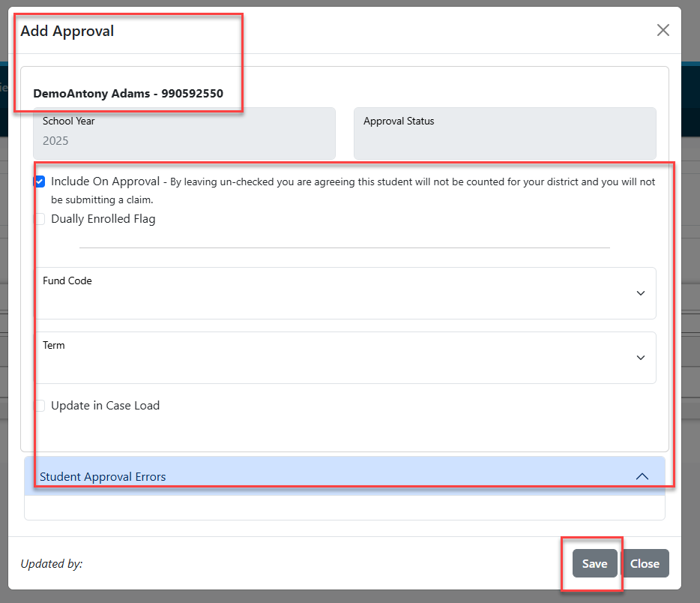700x603 pixels.
Task: Open the Term dropdown
Action: click(345, 357)
